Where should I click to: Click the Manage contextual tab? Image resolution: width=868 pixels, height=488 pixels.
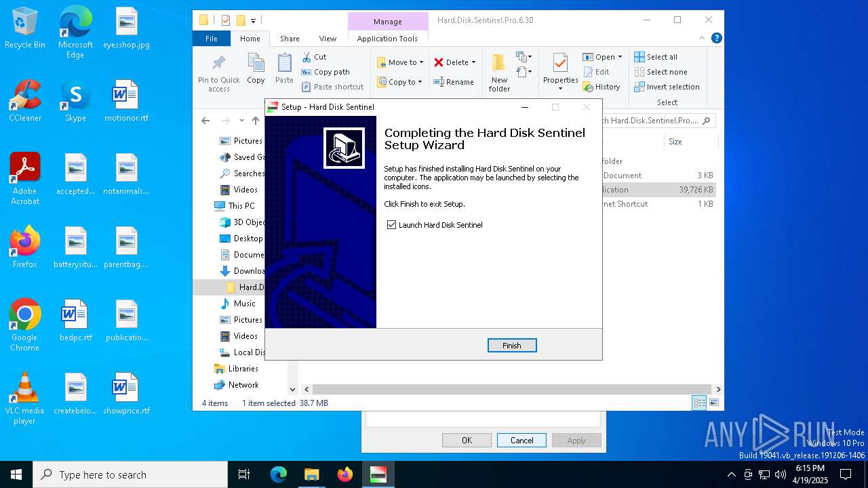pos(388,22)
